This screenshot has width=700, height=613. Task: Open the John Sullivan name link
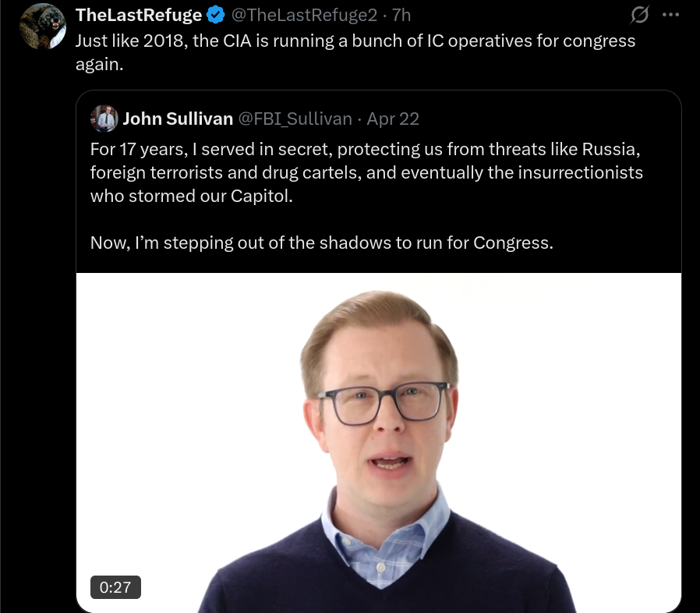click(x=178, y=119)
